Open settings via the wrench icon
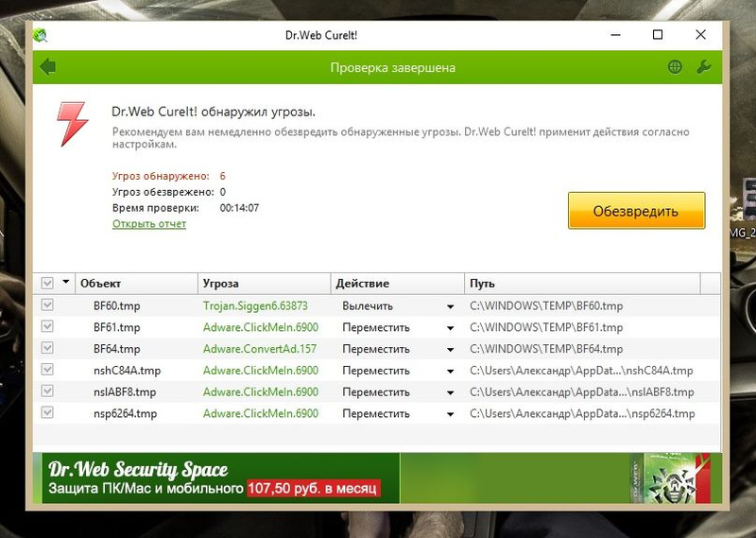This screenshot has height=538, width=756. click(703, 67)
